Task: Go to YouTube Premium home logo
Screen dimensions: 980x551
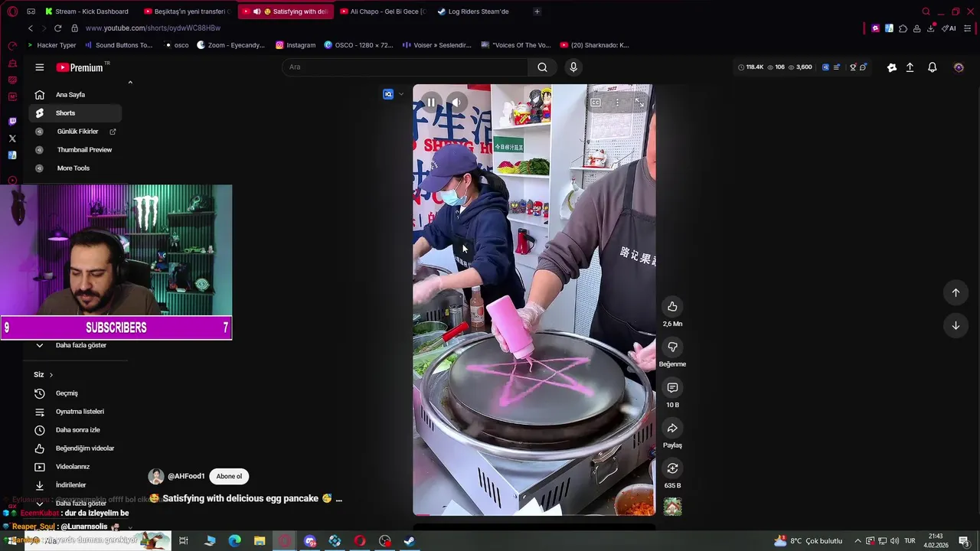Action: [x=80, y=67]
